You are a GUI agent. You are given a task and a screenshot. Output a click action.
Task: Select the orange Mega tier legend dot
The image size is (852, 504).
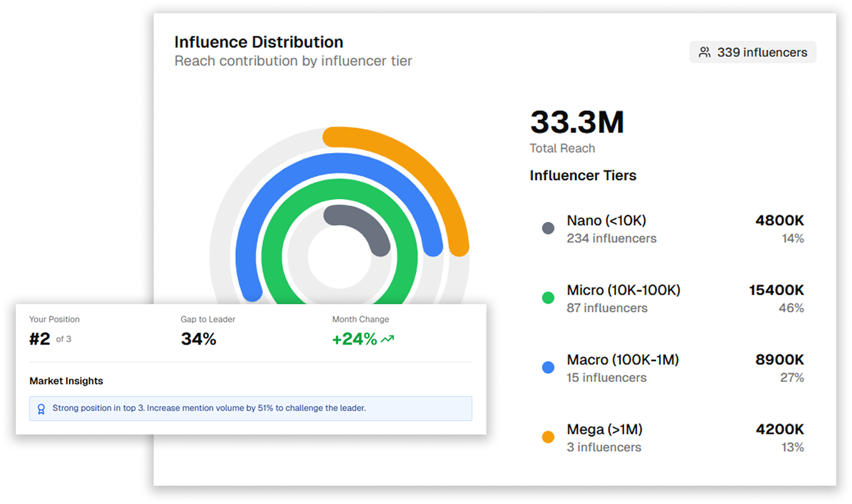point(548,436)
